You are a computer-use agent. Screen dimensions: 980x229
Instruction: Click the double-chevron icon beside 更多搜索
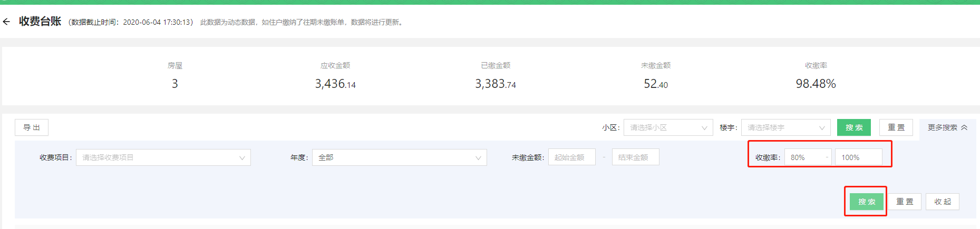[964, 127]
